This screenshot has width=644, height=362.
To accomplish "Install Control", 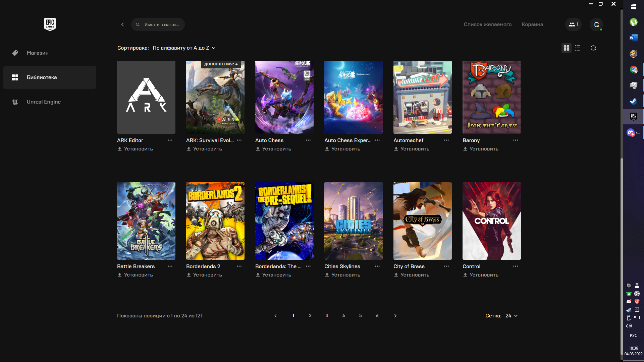I will [481, 275].
